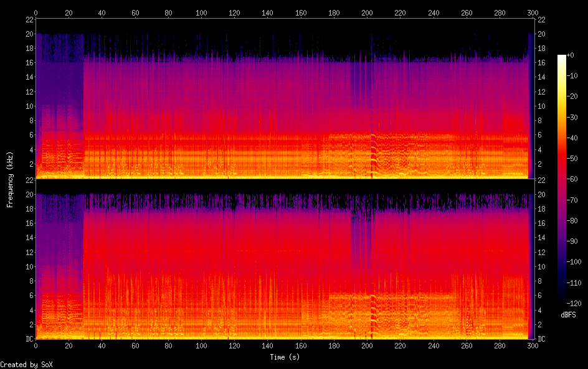The image size is (588, 369).
Task: Click the 22 kHz label at the top-left axis
Action: (x=29, y=19)
